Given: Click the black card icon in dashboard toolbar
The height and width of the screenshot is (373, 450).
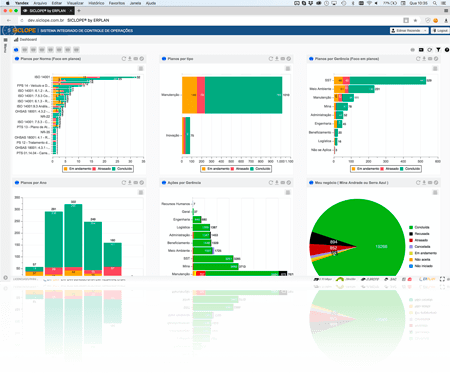Looking at the screenshot, I should click(x=421, y=50).
